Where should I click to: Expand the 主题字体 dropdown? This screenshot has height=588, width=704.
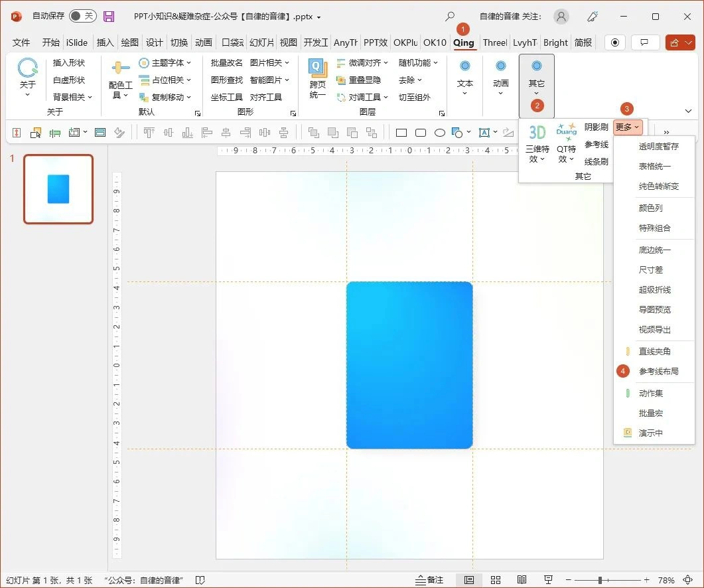coord(166,63)
